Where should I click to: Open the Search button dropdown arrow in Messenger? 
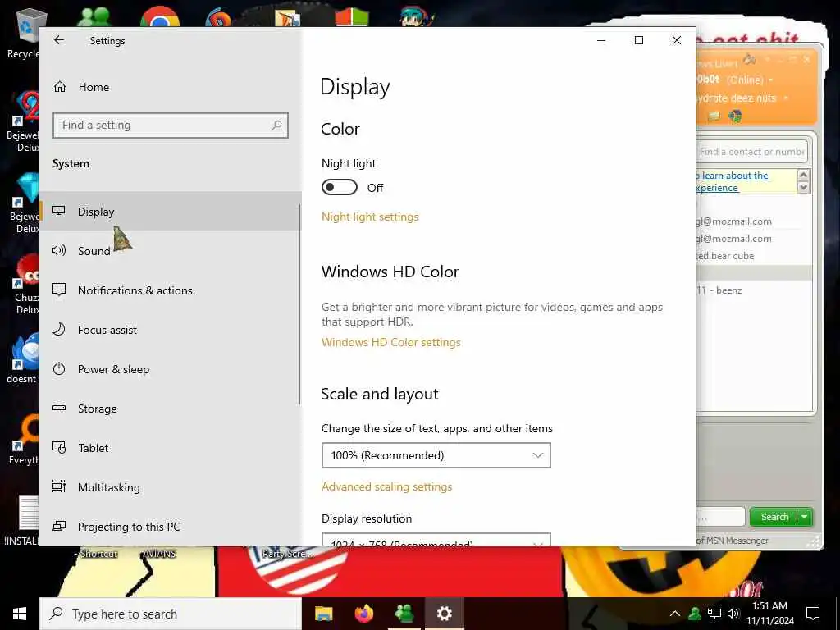coord(805,517)
